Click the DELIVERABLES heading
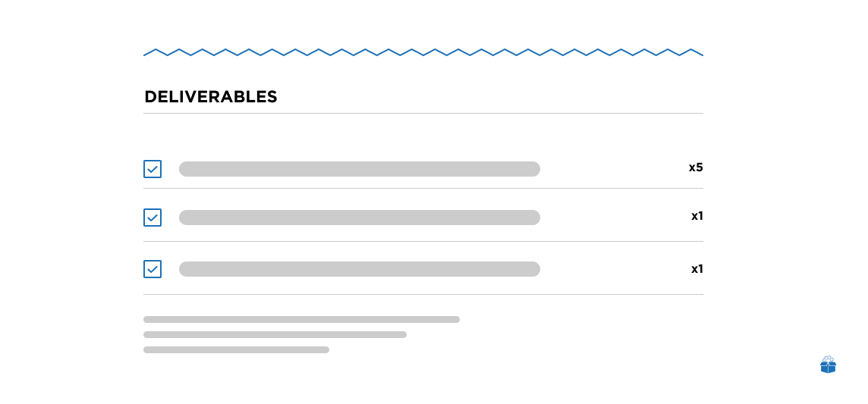Screen dimensions: 868x404 (210, 97)
